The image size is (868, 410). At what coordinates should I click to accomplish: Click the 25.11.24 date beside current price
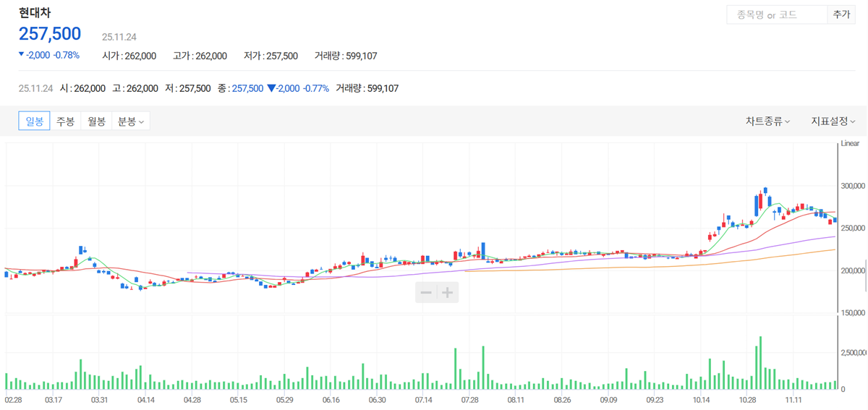[119, 36]
